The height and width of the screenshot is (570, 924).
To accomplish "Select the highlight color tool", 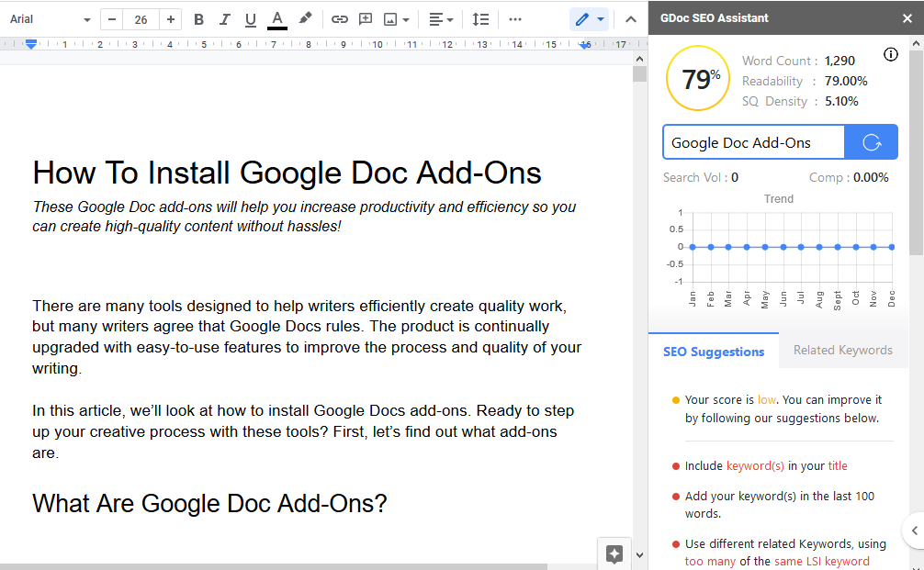I will [x=305, y=18].
